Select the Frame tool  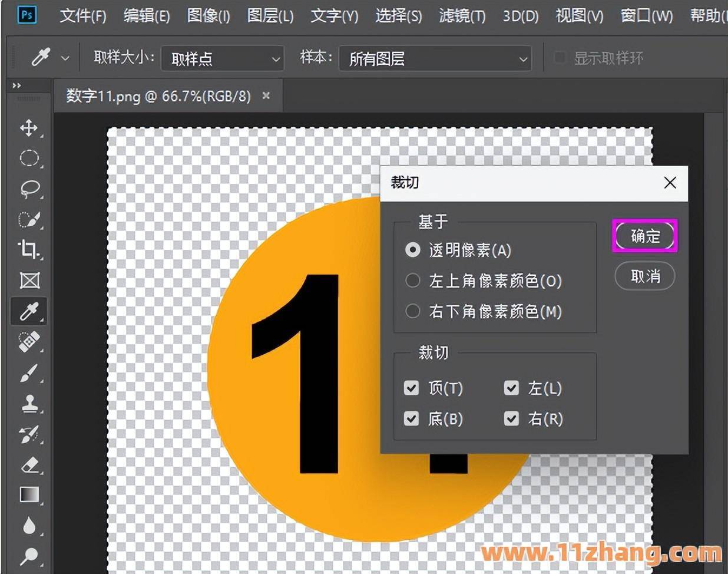click(x=29, y=281)
